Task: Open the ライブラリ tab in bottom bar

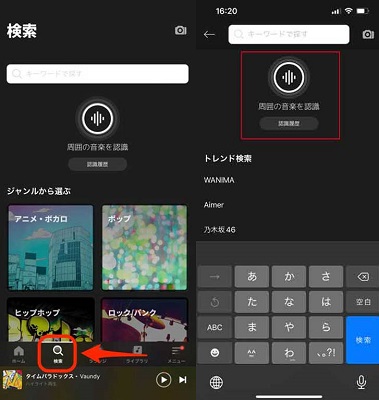Action: click(x=137, y=354)
